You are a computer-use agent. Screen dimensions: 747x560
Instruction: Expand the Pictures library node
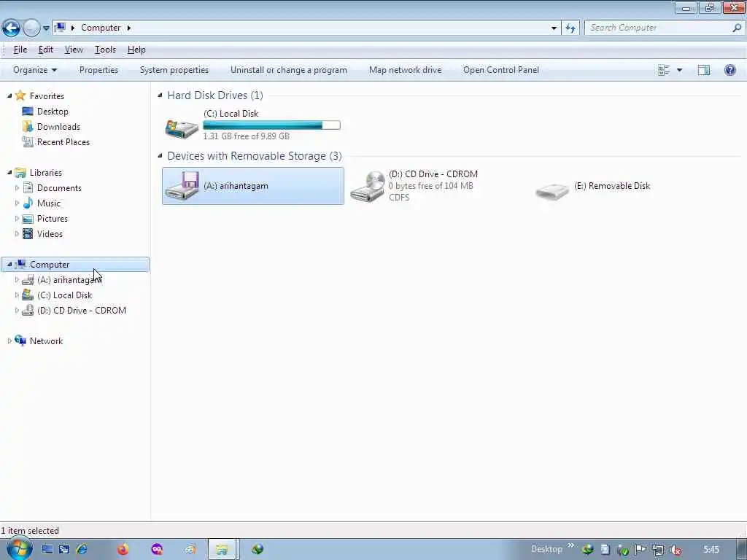[17, 219]
